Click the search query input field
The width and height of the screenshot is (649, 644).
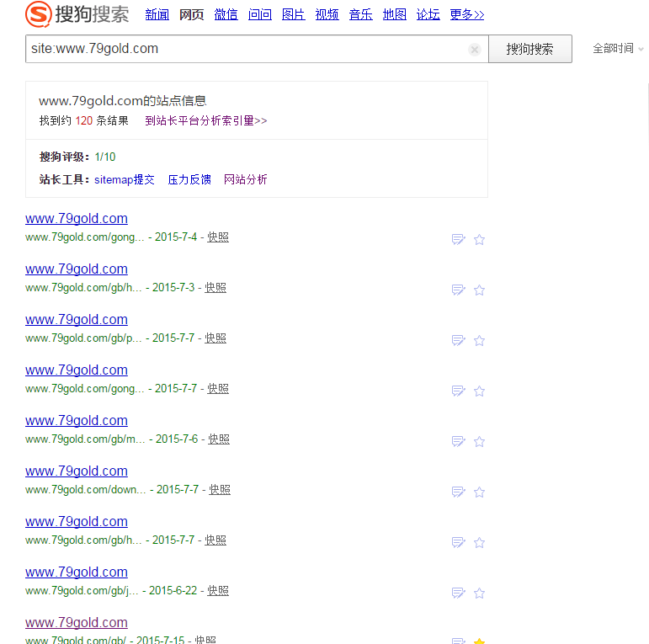click(244, 49)
